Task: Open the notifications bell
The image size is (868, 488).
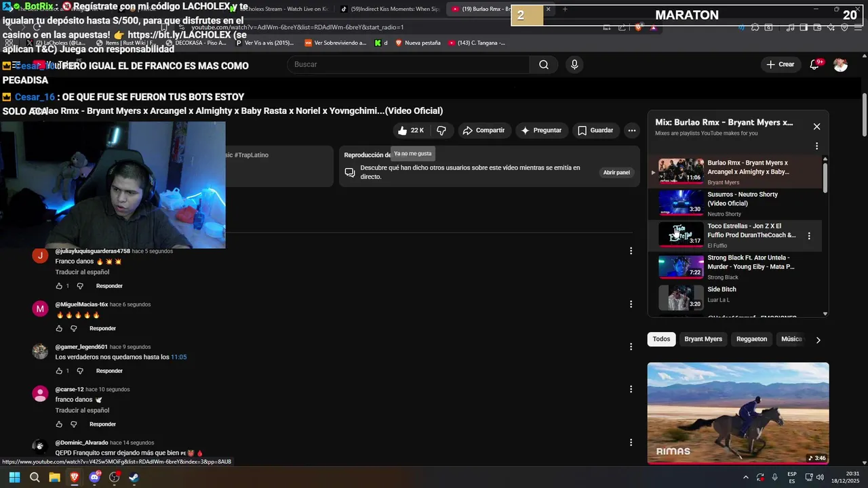Action: pos(815,64)
